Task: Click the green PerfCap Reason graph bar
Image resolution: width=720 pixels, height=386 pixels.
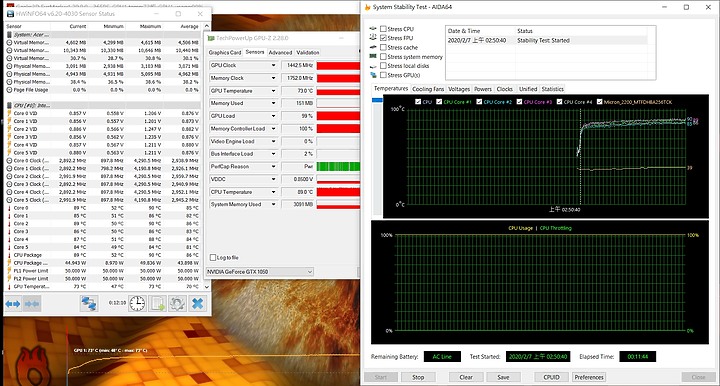Action: point(338,167)
